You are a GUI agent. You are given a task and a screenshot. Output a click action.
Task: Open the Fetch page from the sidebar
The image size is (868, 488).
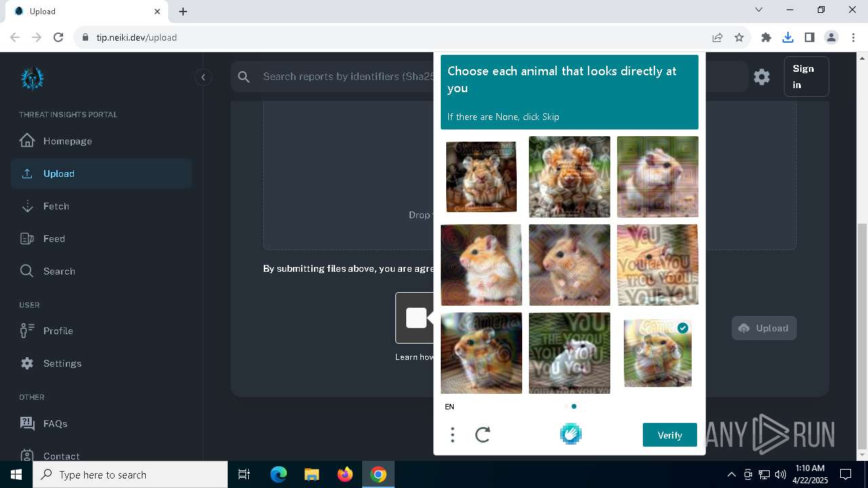tap(102, 206)
